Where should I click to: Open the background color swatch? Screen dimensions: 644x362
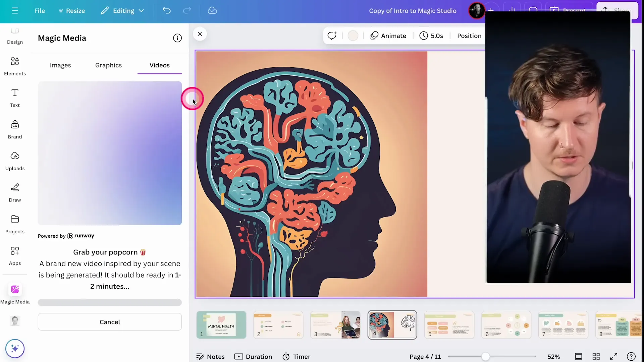[353, 36]
